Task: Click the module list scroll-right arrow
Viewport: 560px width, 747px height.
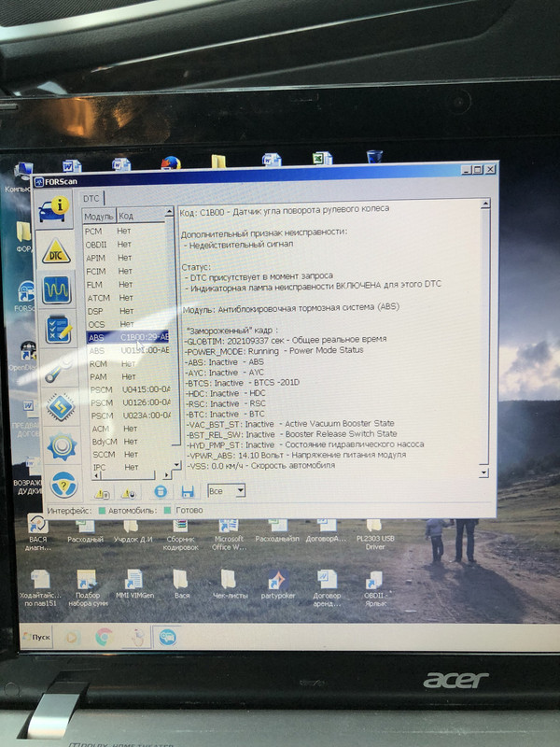Action: (x=167, y=475)
